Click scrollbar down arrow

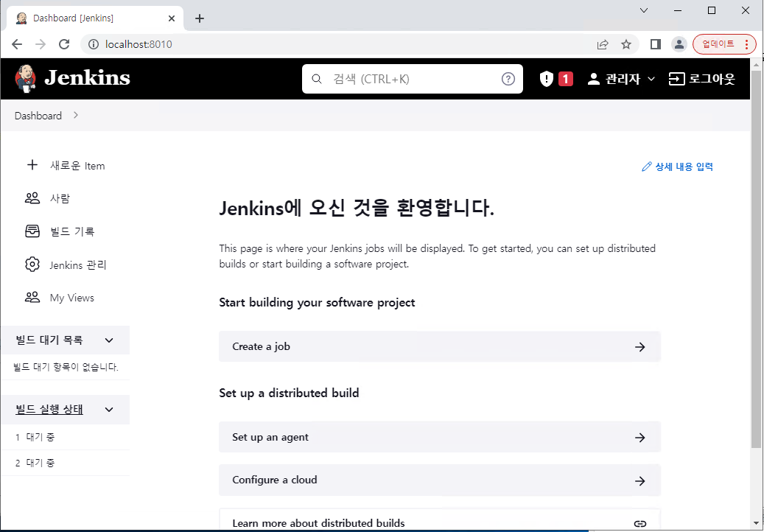pyautogui.click(x=756, y=524)
